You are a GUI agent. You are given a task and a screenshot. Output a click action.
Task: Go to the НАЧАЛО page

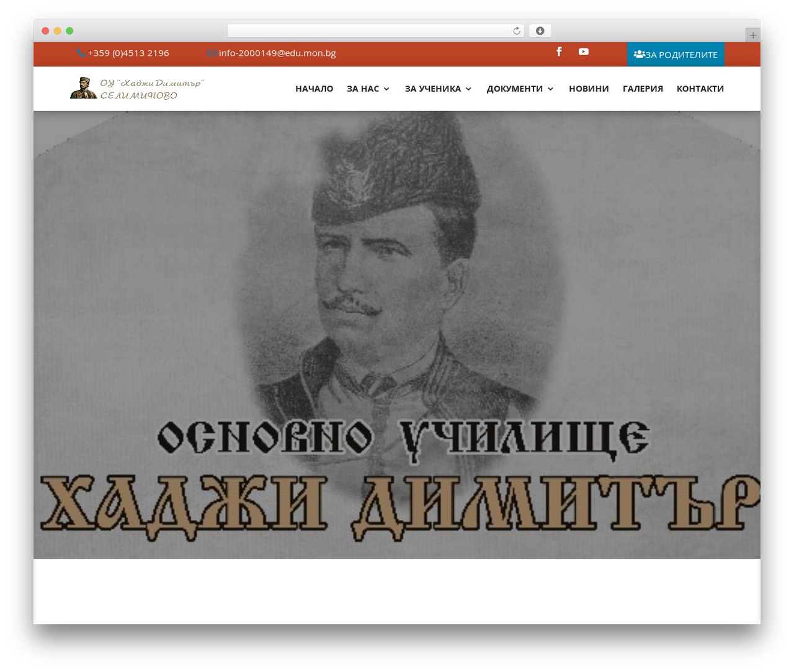(x=314, y=89)
